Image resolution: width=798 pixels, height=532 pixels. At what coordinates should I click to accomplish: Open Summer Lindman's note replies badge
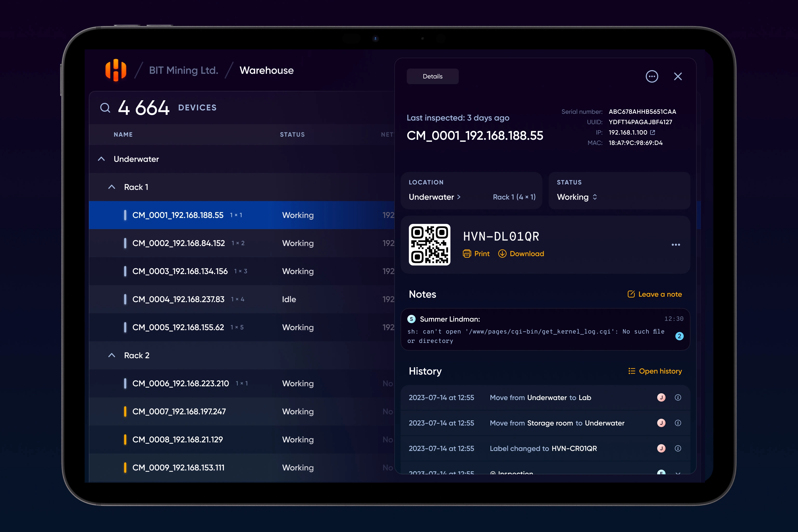679,336
